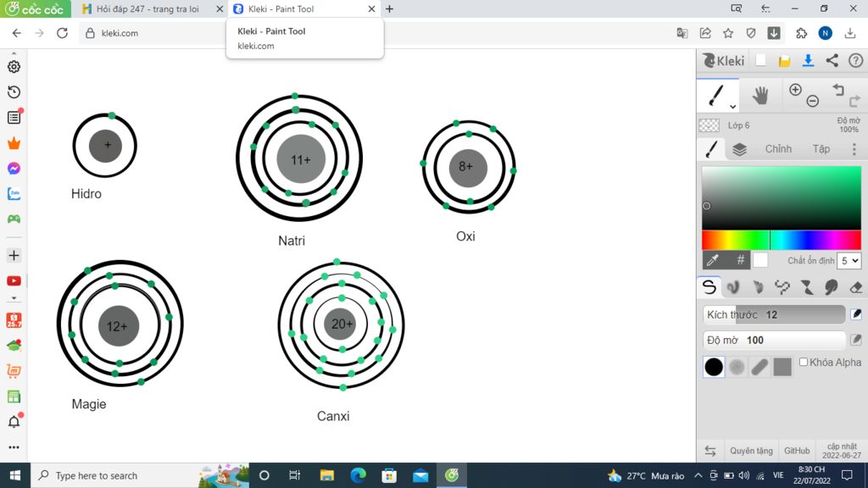Collapse browser sidebar apps down arrow

(x=14, y=298)
